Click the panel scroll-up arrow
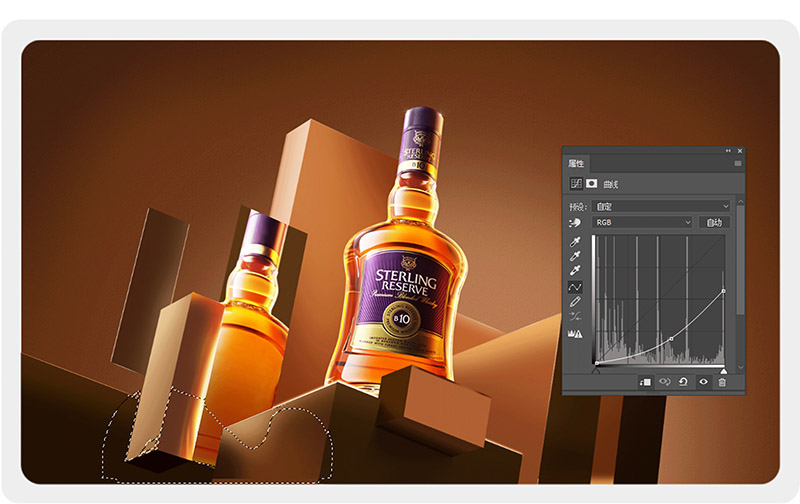 point(740,202)
